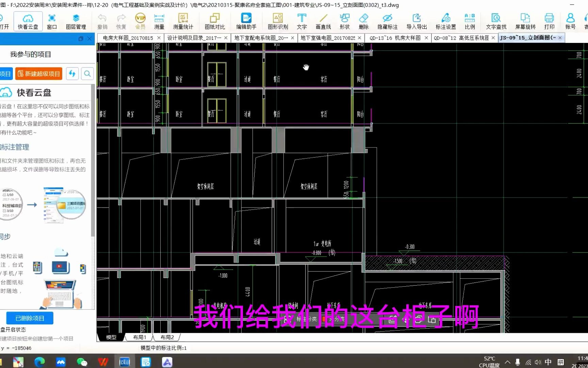The image size is (588, 368).
Task: Open WeChat from the Windows taskbar
Action: tap(82, 362)
